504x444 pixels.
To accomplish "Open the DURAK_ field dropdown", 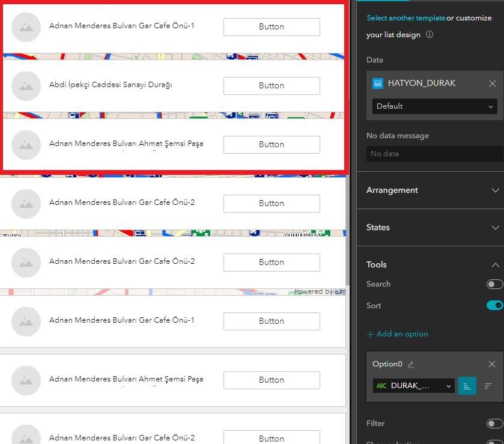I will [414, 386].
